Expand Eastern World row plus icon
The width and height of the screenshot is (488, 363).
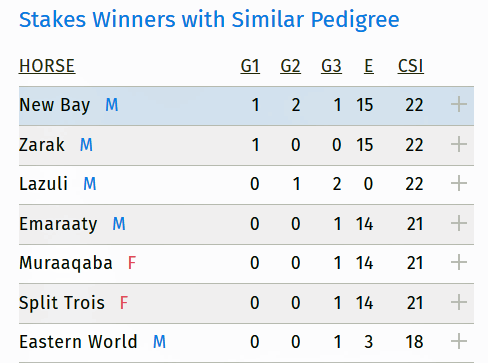pyautogui.click(x=459, y=341)
